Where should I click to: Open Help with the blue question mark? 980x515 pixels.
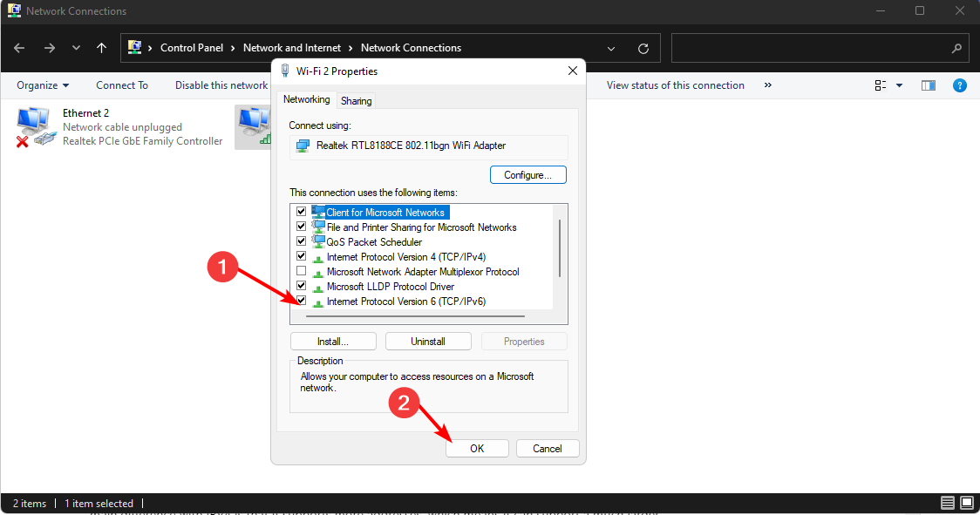[959, 85]
